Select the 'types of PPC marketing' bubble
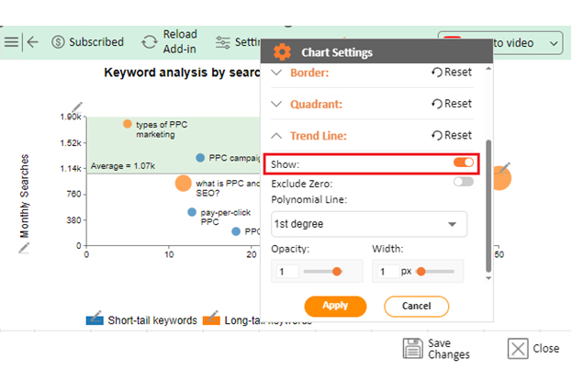572x392 pixels. tap(128, 124)
